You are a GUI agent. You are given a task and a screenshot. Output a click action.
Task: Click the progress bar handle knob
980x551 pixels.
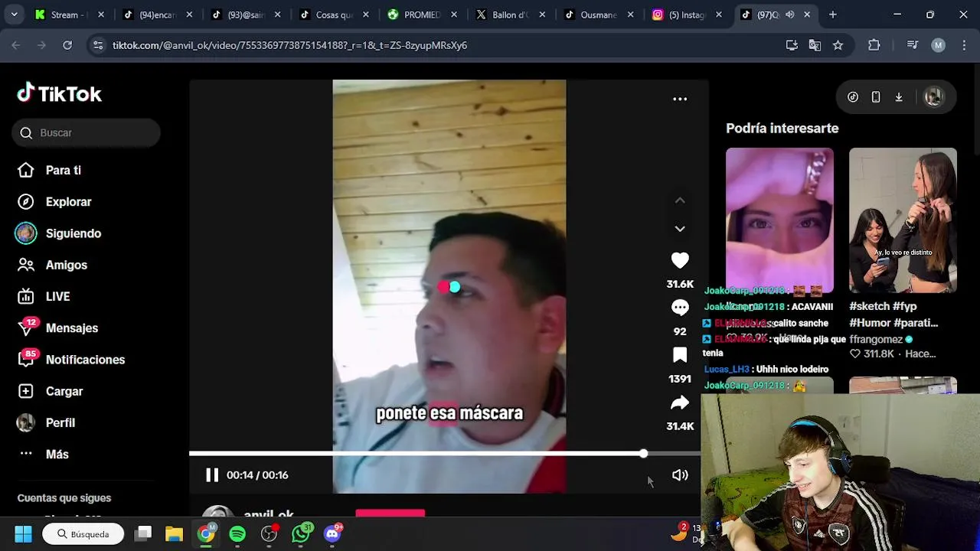644,454
